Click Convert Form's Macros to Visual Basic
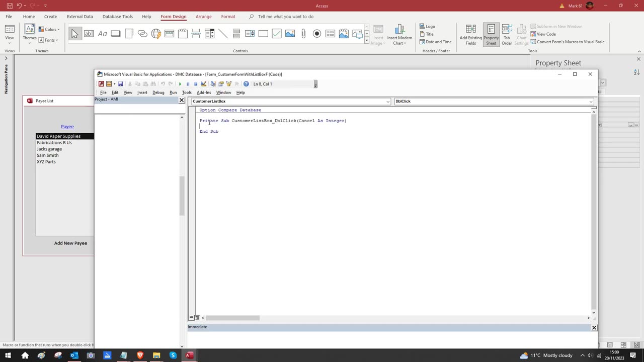This screenshot has width=644, height=362. 567,42
